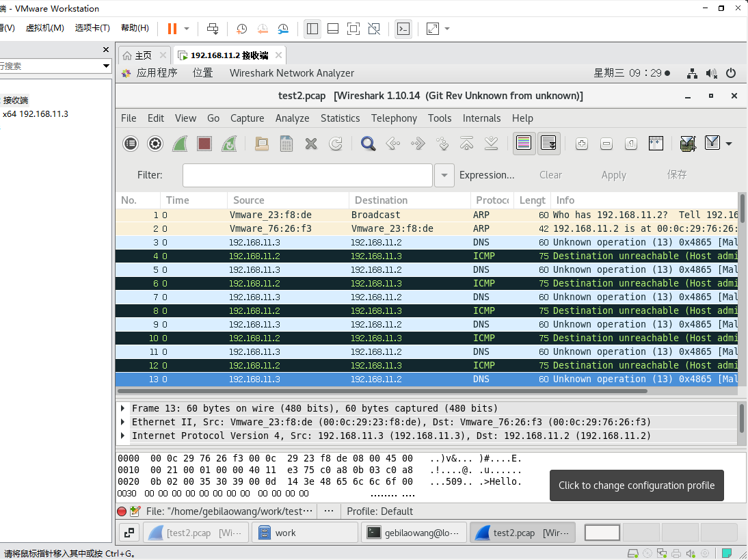Image resolution: width=748 pixels, height=560 pixels.
Task: Open display filter funnel icon
Action: [712, 143]
